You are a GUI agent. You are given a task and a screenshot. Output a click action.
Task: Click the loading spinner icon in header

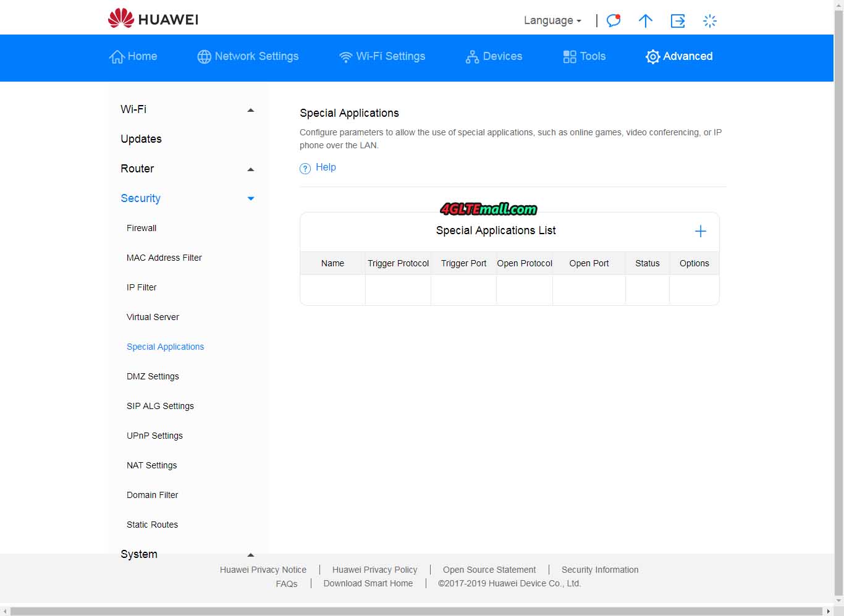pyautogui.click(x=710, y=21)
